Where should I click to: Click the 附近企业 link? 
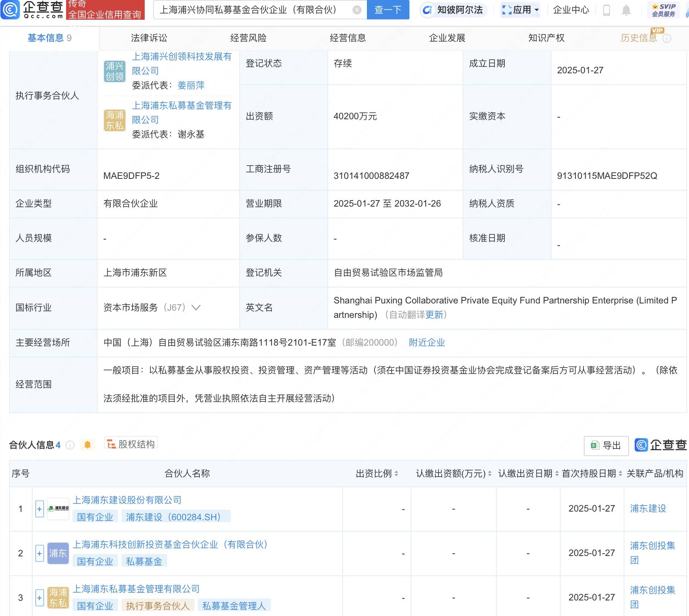point(427,343)
